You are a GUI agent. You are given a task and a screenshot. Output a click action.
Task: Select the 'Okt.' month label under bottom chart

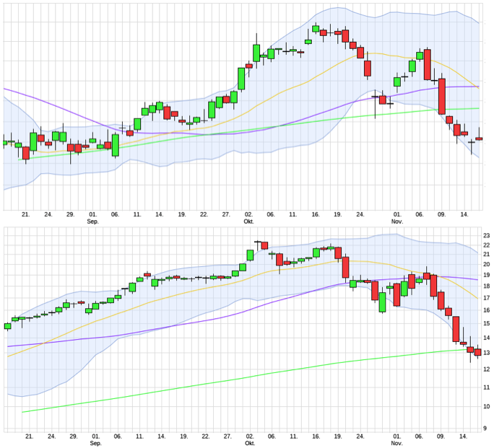tap(249, 443)
